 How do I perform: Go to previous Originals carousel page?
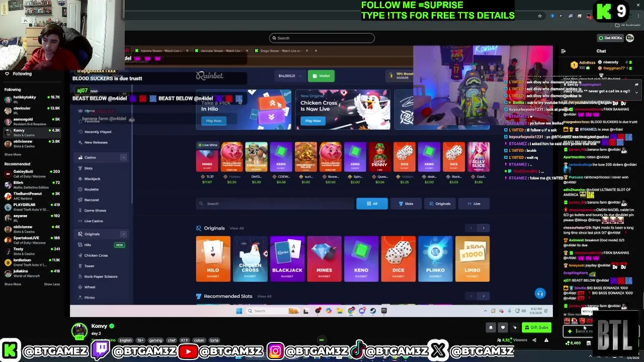[x=471, y=228]
